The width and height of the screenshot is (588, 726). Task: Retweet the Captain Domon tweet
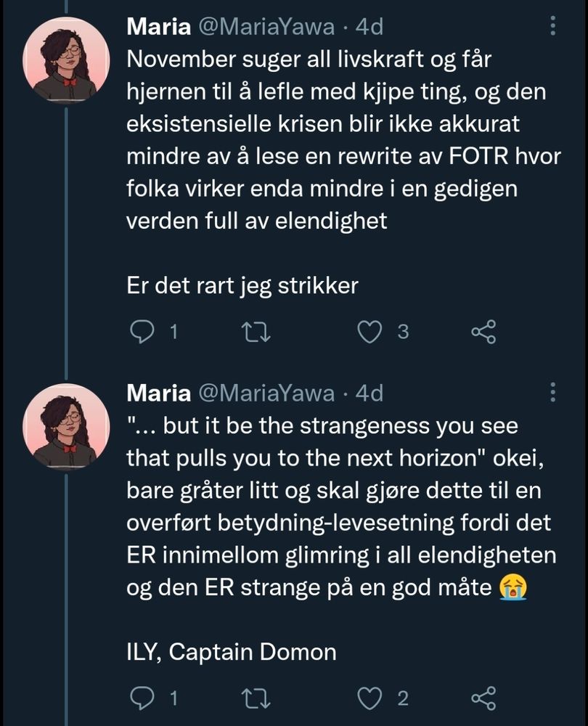coord(257,698)
